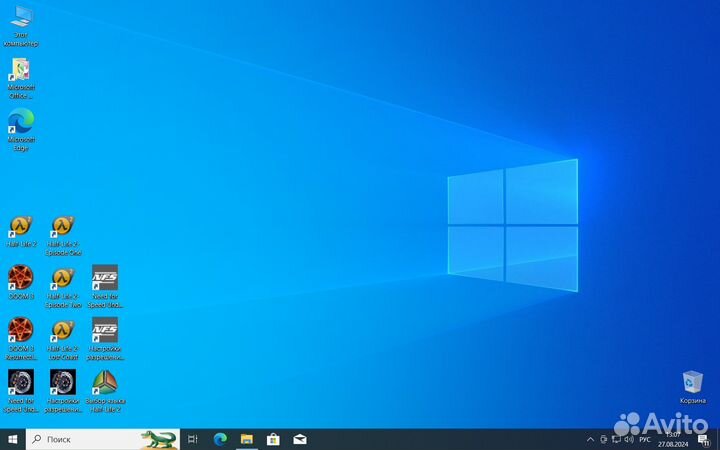Select the Выбор языка Half-Life 2 shortcut
Image resolution: width=720 pixels, height=450 pixels.
105,391
